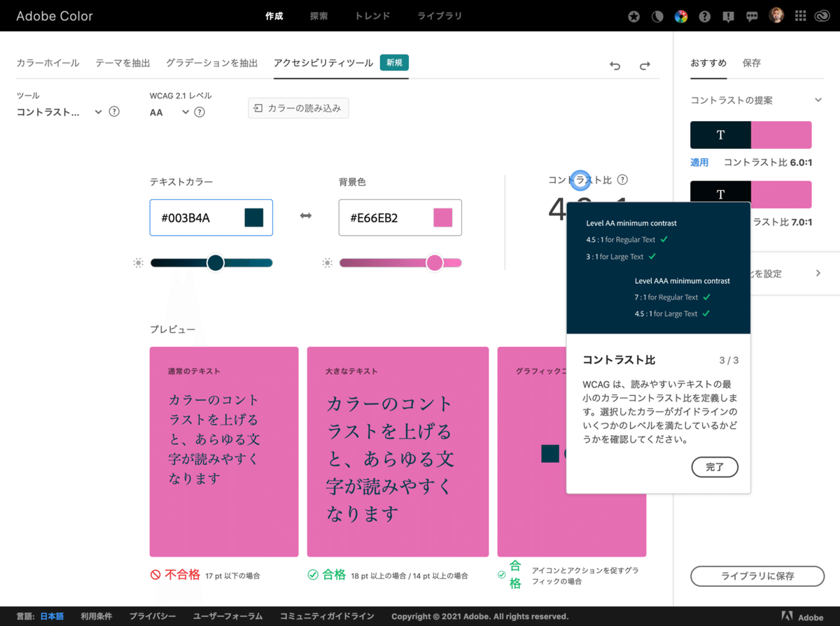Open the help question mark in header
The width and height of the screenshot is (840, 626).
click(705, 16)
